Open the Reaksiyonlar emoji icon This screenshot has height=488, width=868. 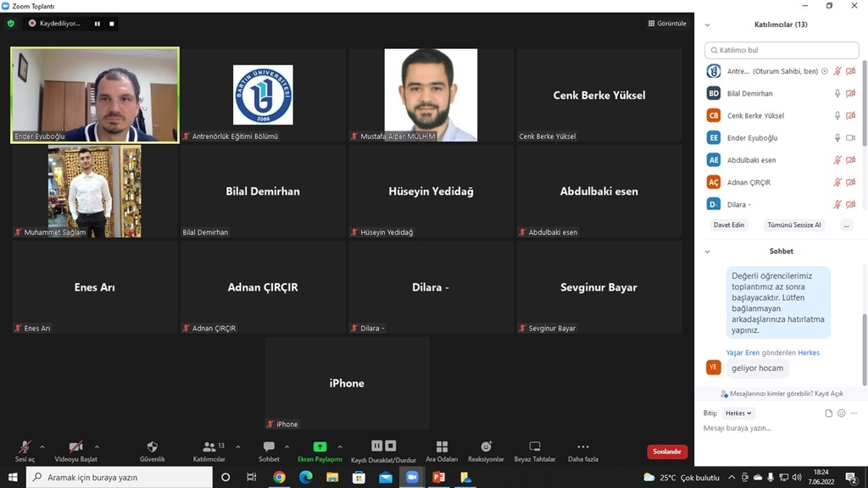[x=486, y=446]
